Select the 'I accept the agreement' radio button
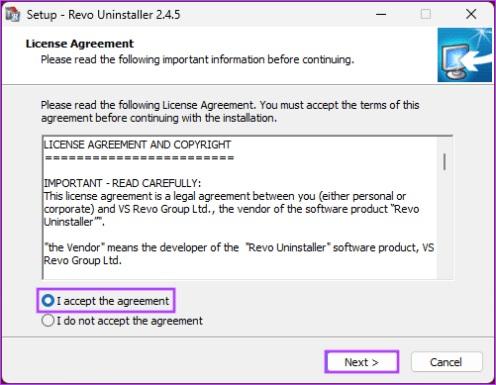 click(48, 301)
